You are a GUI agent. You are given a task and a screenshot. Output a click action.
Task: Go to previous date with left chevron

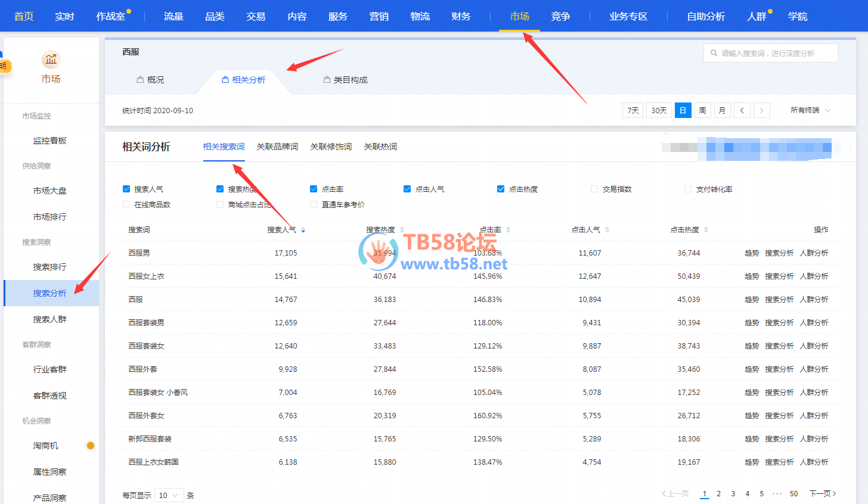point(742,110)
